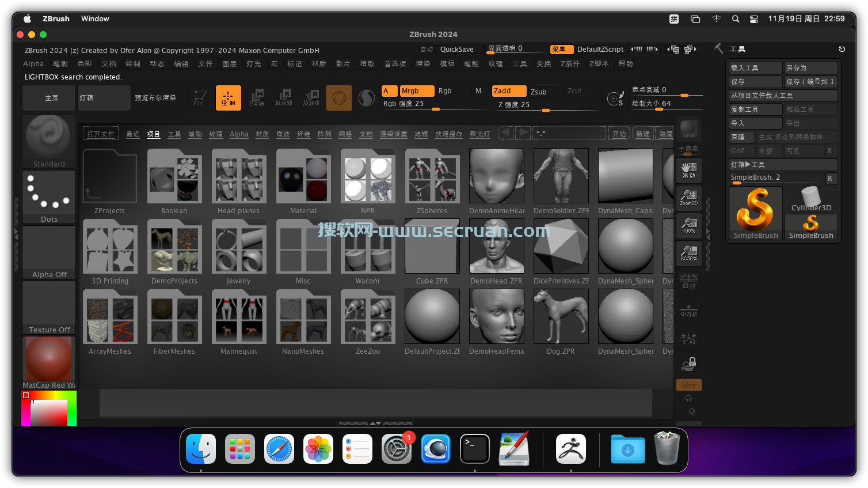Select the 滚动 scroll hand icon
The image size is (868, 488).
tap(689, 170)
